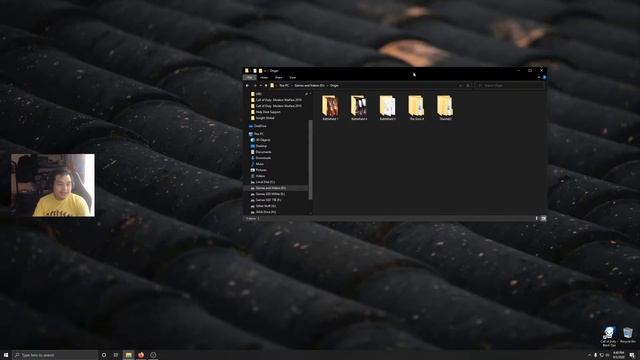This screenshot has width=640, height=360.
Task: Click the Search Origin input box
Action: pos(510,85)
